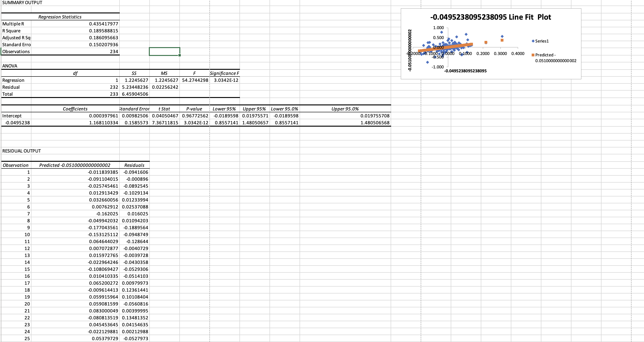Select the Intercept coefficient cell
This screenshot has height=342, width=644.
[x=75, y=116]
